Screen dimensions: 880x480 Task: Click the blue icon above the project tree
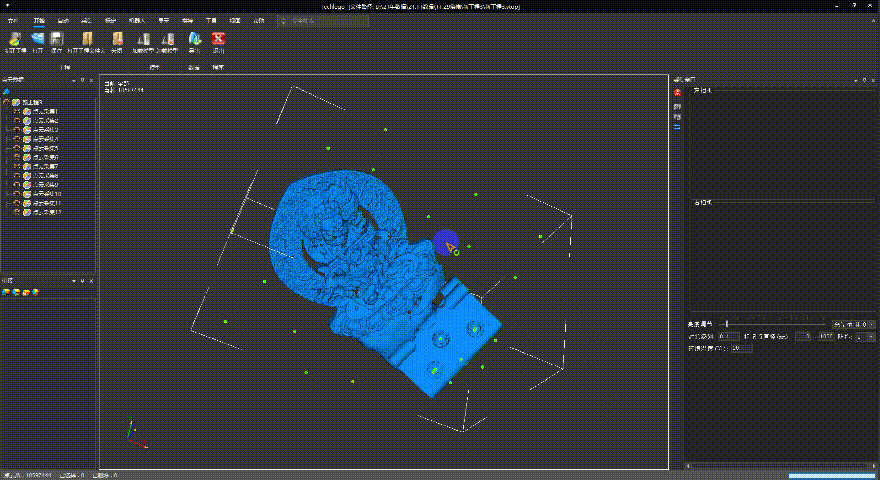tap(6, 92)
